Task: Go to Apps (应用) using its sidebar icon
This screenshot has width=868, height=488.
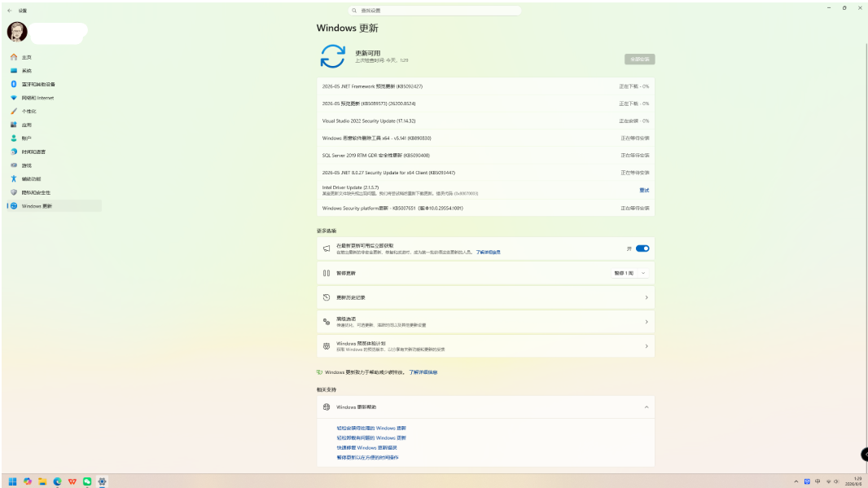Action: pyautogui.click(x=14, y=125)
